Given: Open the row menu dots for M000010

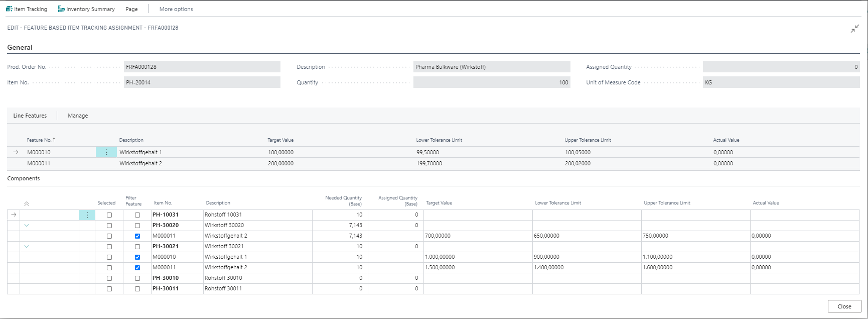Looking at the screenshot, I should coord(106,152).
